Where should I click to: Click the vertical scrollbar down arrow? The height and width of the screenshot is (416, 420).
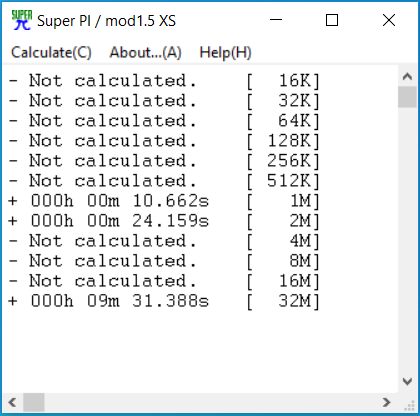[407, 381]
